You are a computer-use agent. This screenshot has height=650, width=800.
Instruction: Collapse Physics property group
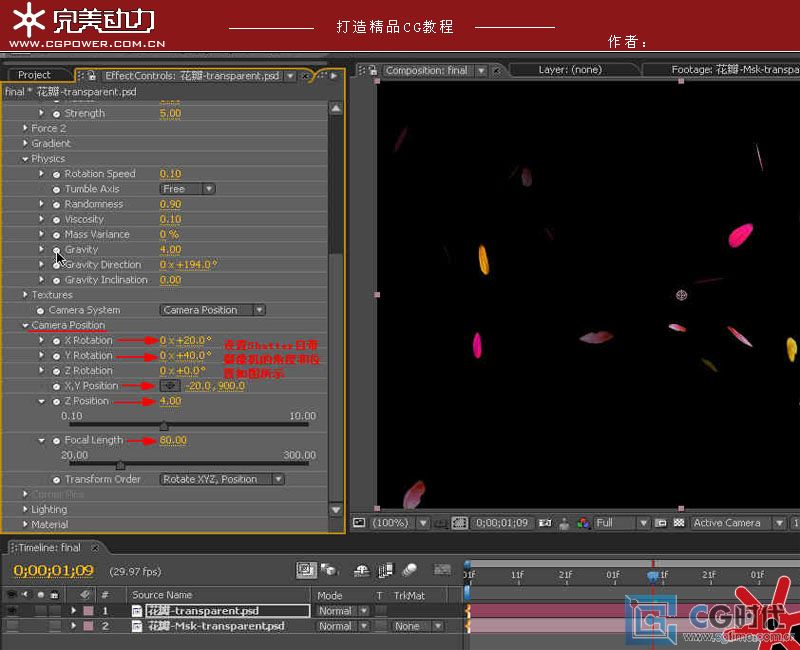coord(24,159)
